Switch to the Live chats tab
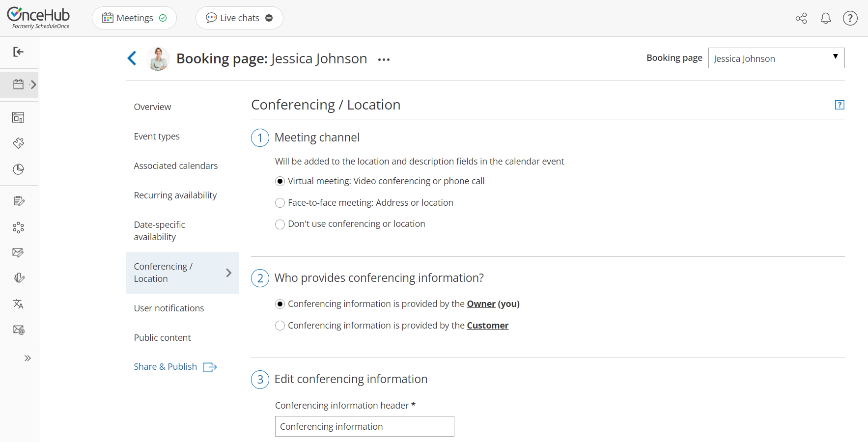The image size is (868, 442). pos(239,18)
